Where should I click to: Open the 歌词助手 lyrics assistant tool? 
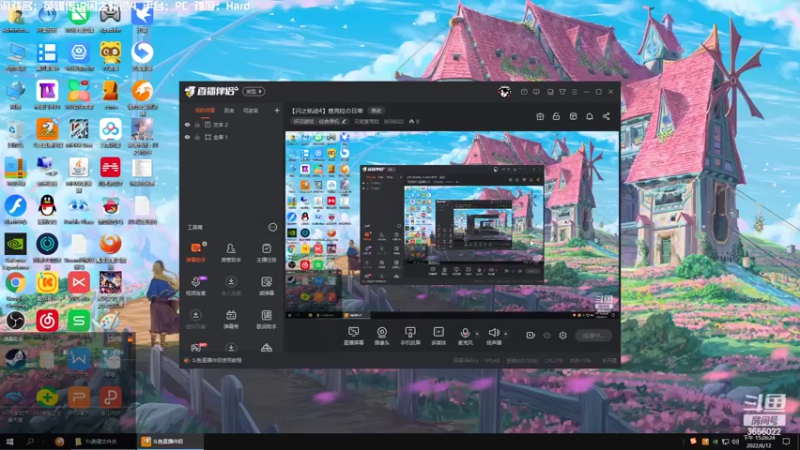(266, 319)
